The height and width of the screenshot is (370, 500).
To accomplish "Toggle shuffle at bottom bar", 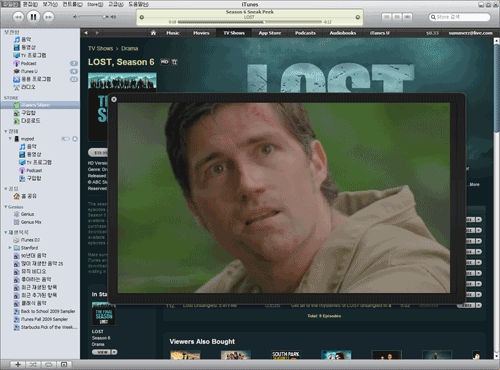I will 33,364.
